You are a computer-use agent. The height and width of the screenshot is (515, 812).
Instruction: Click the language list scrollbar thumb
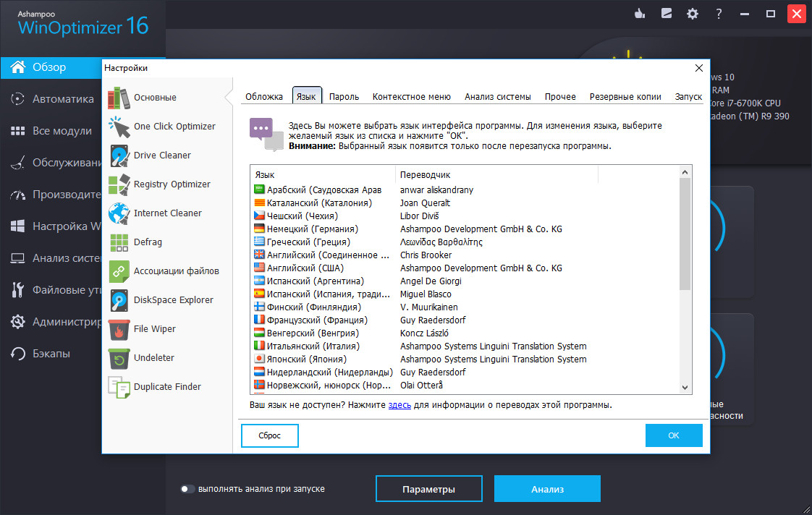pyautogui.click(x=685, y=234)
